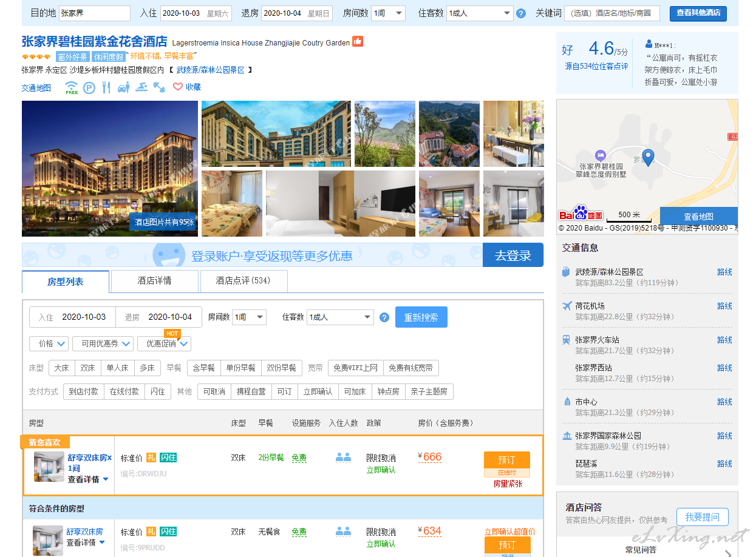Screen dimensions: 756x557
Task: Click the orange thumbs-up icon beside hotel name
Action: click(358, 41)
